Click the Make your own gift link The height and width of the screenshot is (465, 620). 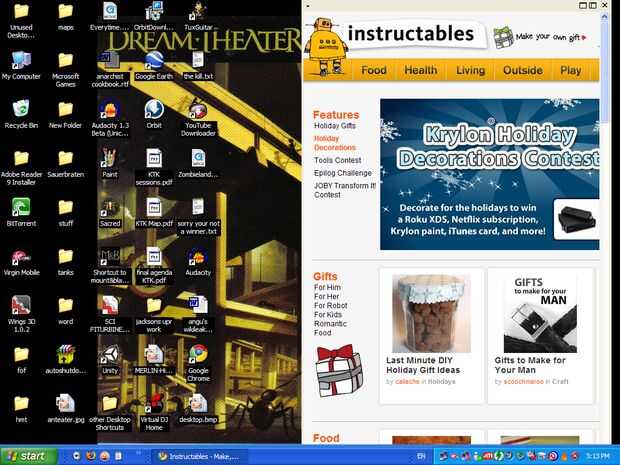coord(540,37)
